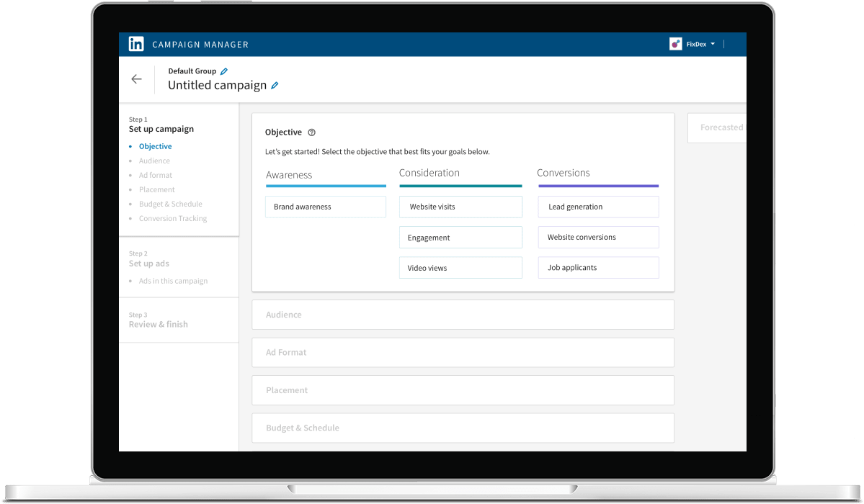Click the Untitled campaign title text
Screen dimensions: 864x504
(x=217, y=86)
